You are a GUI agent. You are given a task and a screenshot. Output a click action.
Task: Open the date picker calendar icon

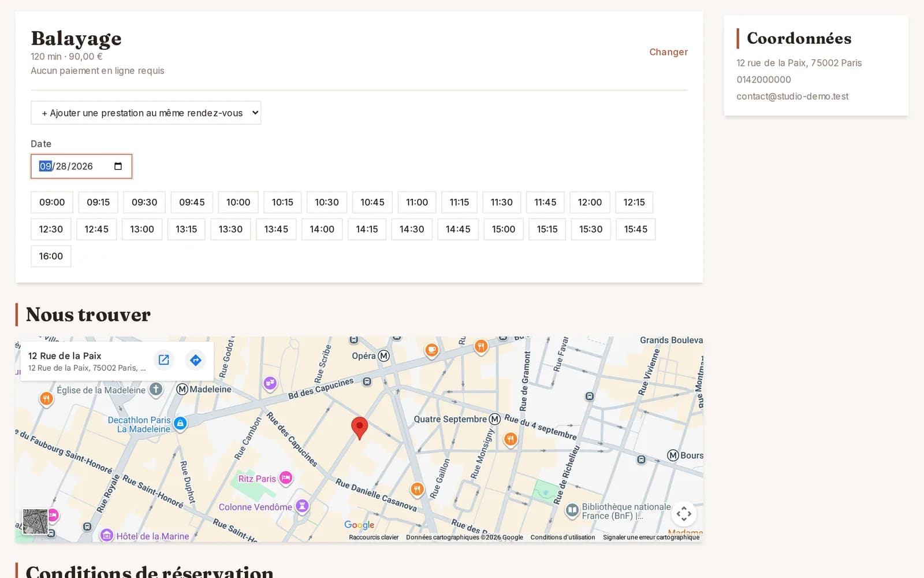click(x=118, y=166)
